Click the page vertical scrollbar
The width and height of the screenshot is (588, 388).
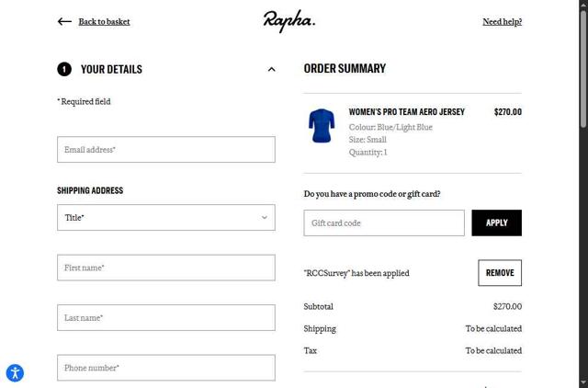coord(582,64)
